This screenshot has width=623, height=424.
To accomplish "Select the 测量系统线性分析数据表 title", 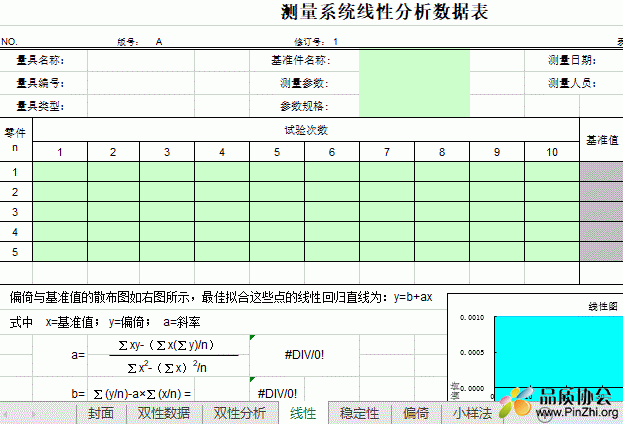I will coord(384,12).
